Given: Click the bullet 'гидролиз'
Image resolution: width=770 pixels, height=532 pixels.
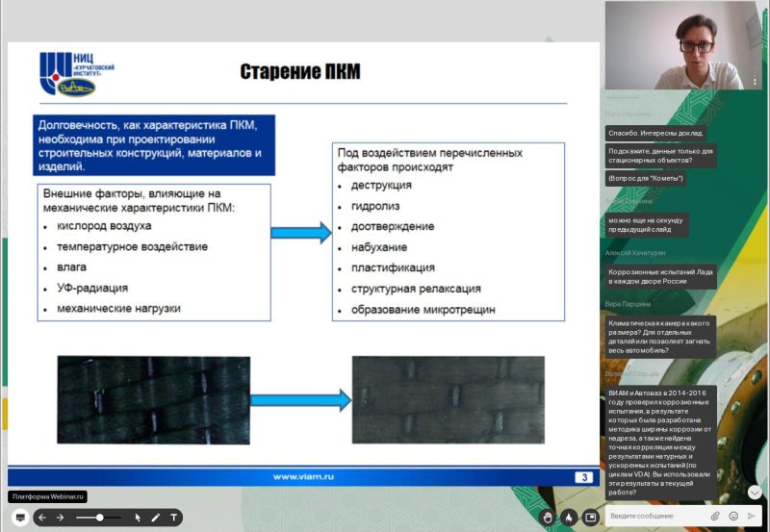Looking at the screenshot, I should 375,206.
